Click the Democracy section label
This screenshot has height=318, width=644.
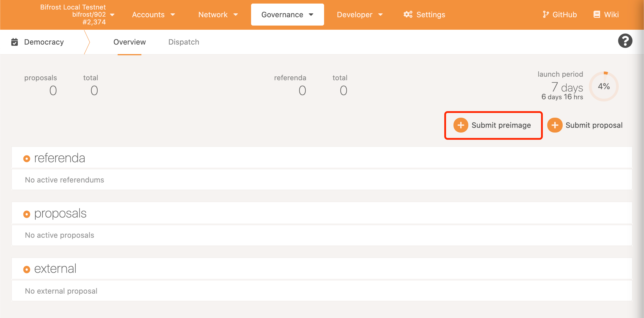coord(44,42)
